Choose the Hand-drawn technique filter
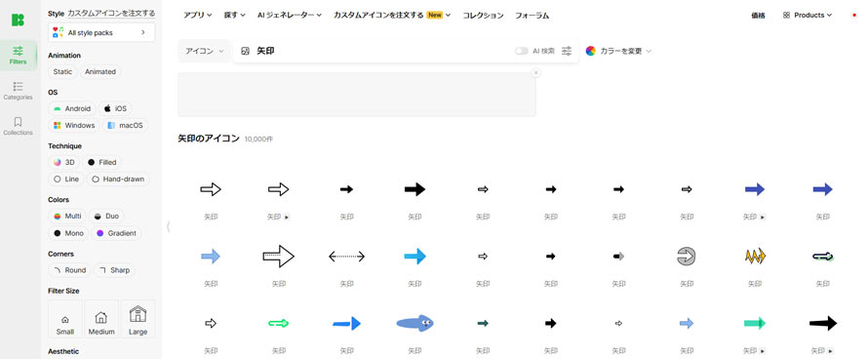Screen dimensions: 868x359 [x=118, y=179]
